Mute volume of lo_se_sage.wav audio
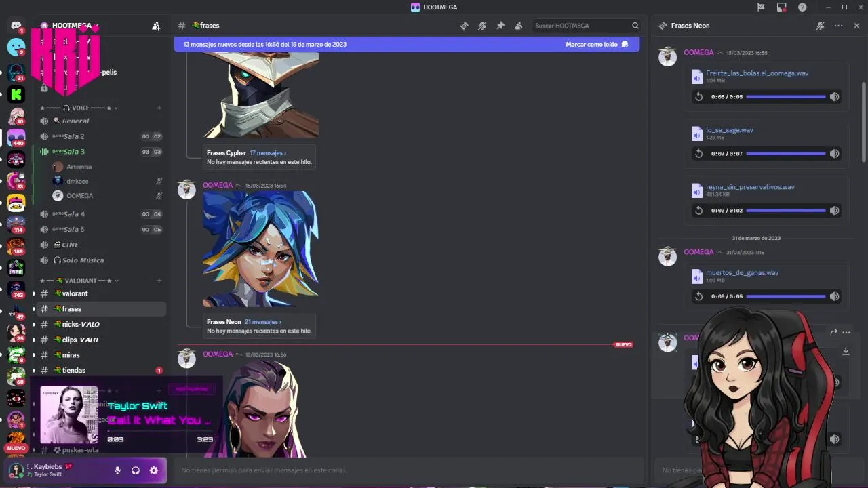This screenshot has height=488, width=868. [x=834, y=154]
